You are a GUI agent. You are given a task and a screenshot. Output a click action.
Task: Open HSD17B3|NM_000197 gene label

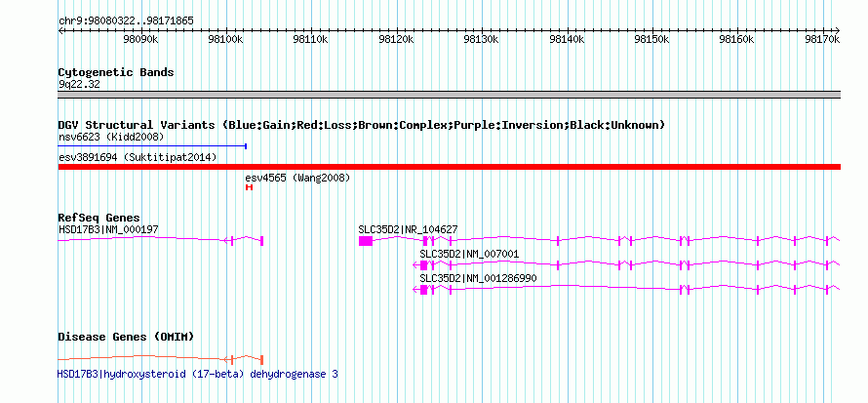click(108, 229)
